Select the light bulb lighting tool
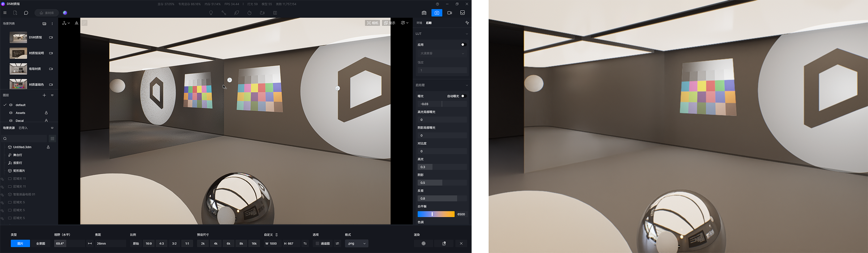 [211, 13]
